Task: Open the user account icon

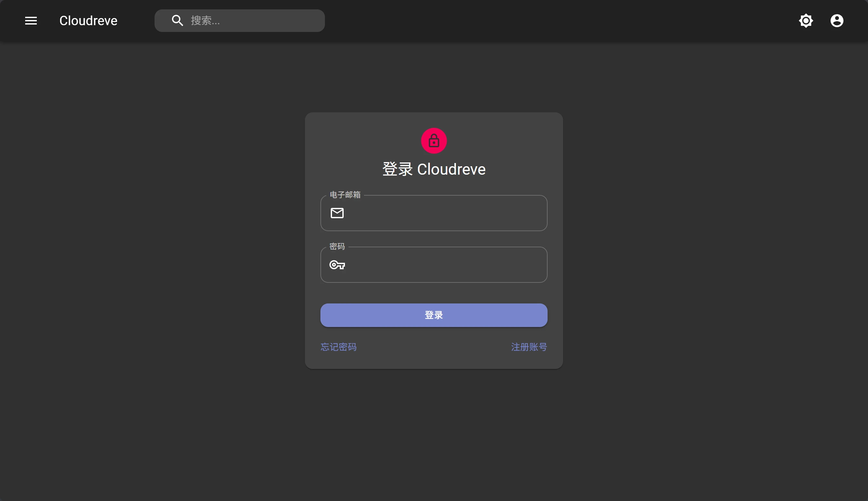Action: (837, 21)
